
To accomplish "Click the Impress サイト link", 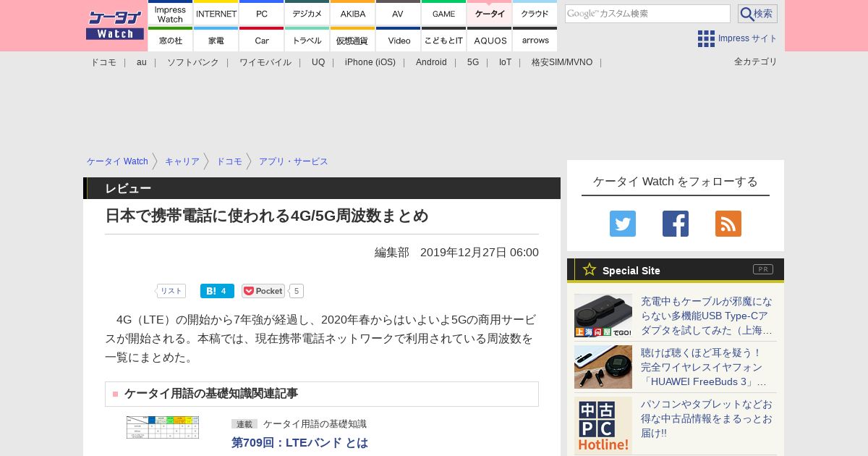I will pyautogui.click(x=748, y=38).
